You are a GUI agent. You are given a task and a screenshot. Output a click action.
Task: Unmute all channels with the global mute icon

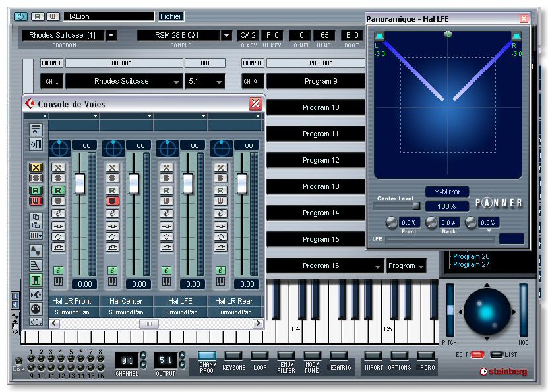tap(36, 167)
